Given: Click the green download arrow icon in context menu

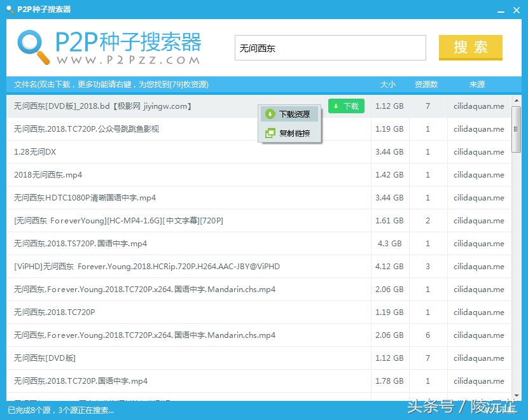Looking at the screenshot, I should click(x=270, y=114).
